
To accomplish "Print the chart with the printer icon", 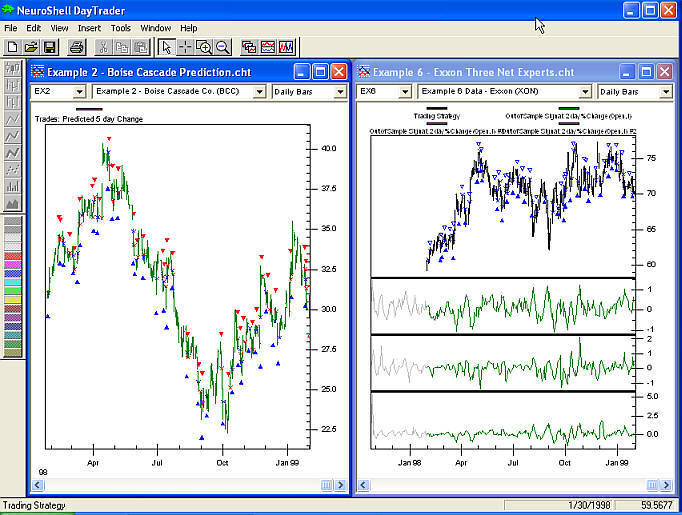I will (x=77, y=47).
